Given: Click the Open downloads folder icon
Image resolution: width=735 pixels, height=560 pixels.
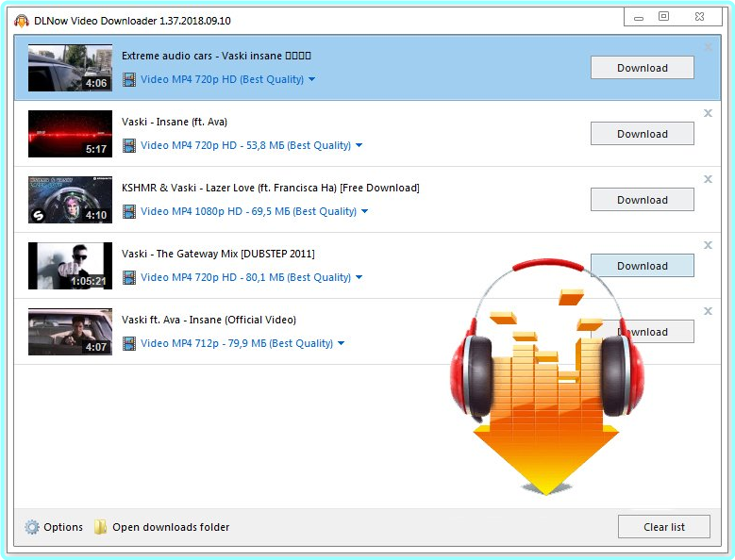Looking at the screenshot, I should pos(100,527).
